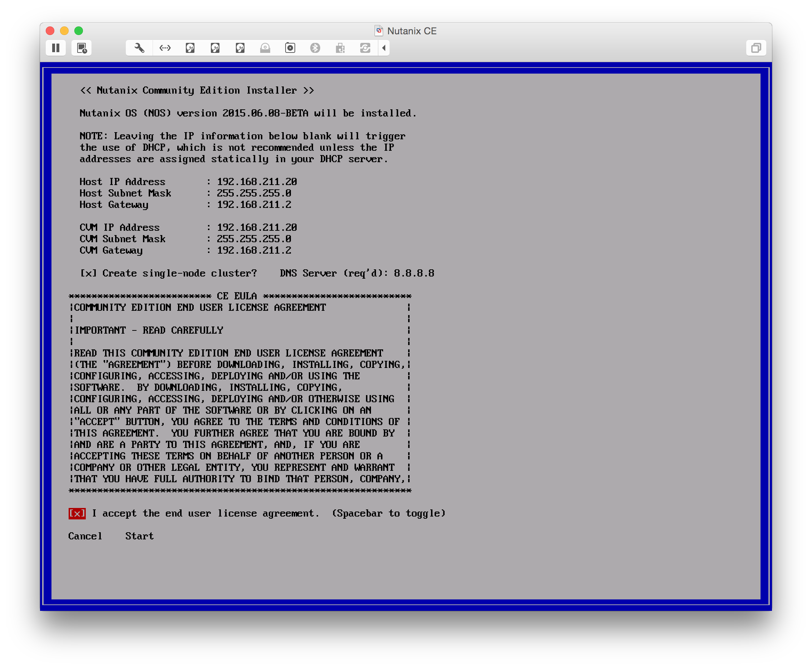Click the second hard disk icon
This screenshot has height=668, width=812.
(215, 48)
